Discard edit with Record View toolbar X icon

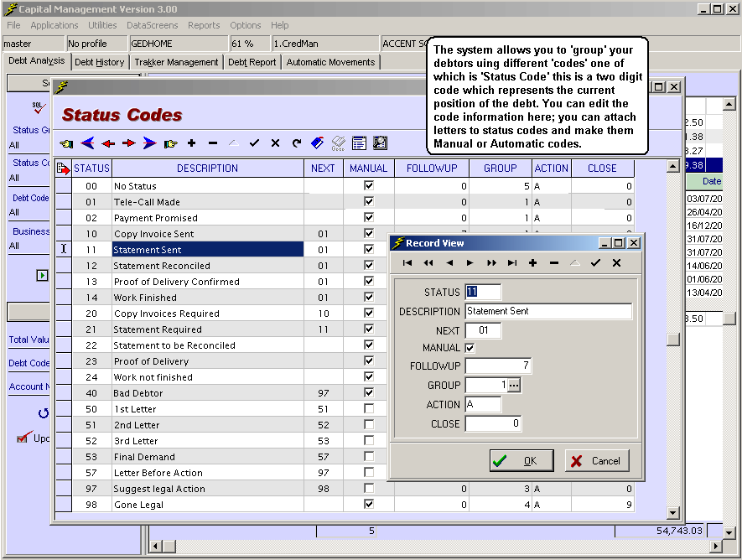pos(616,263)
